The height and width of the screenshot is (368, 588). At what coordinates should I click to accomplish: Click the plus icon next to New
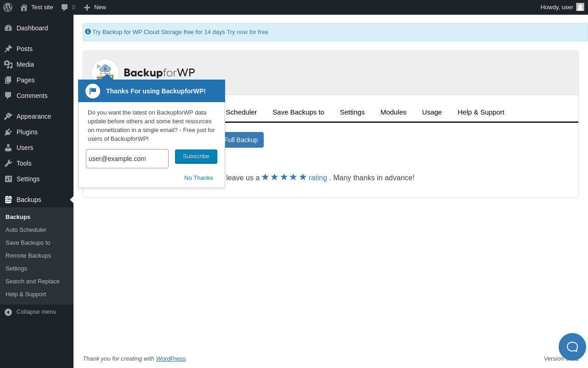(x=87, y=7)
